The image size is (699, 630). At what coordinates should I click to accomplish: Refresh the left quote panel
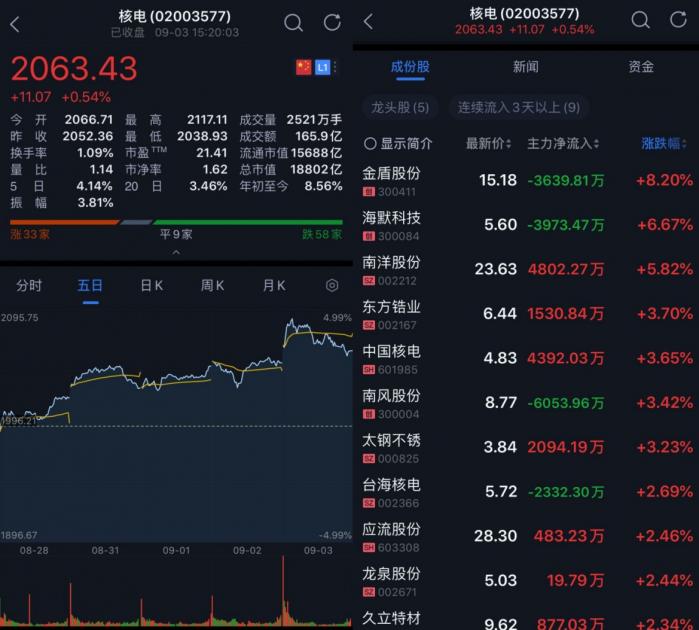click(x=332, y=22)
